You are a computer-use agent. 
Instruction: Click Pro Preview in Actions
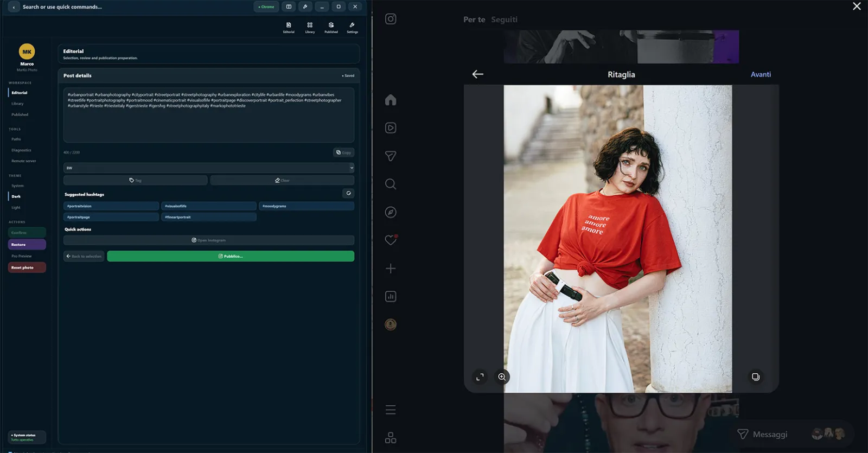pos(22,256)
